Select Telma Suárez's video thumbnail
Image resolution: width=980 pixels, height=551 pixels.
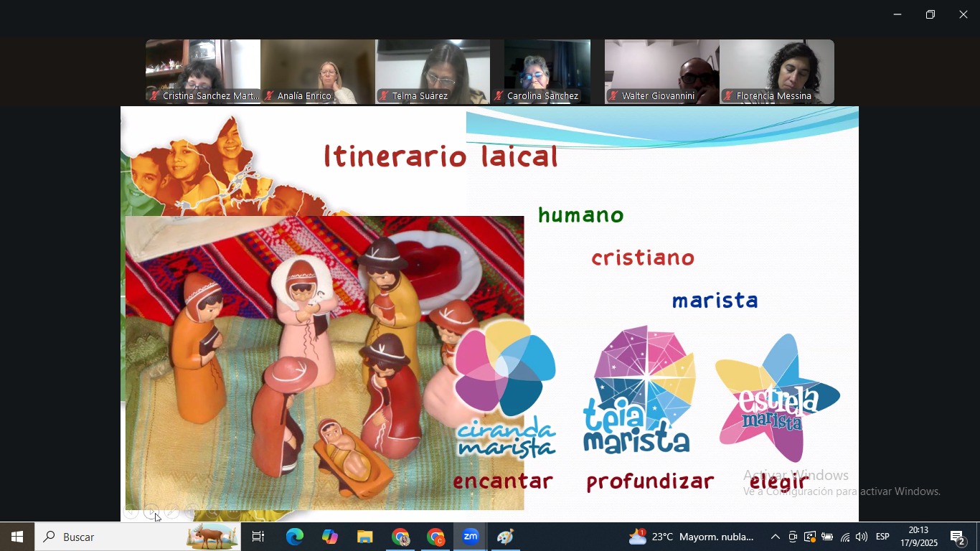click(x=433, y=72)
